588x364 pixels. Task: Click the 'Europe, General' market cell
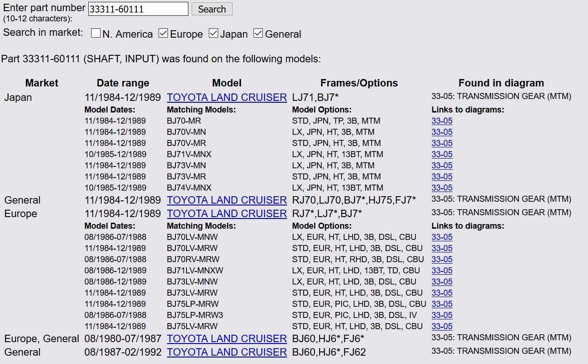(42, 339)
